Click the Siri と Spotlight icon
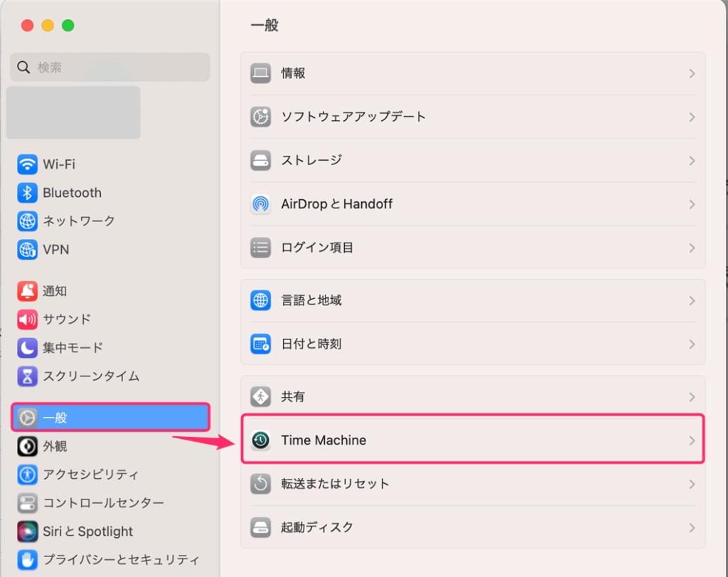The height and width of the screenshot is (577, 728). coord(26,531)
